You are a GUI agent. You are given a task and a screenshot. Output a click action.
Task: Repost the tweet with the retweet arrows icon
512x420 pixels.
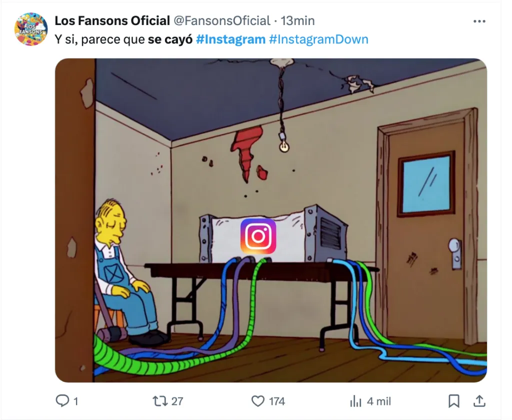point(159,400)
